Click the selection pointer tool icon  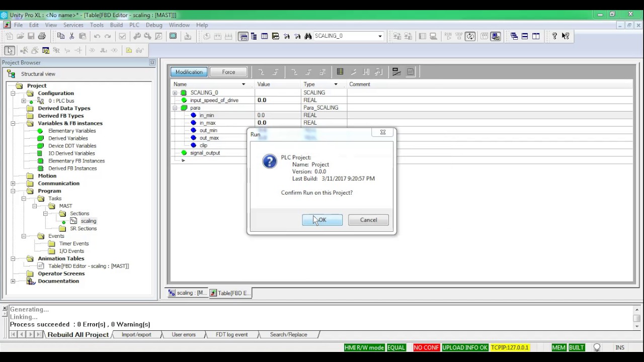pos(10,50)
